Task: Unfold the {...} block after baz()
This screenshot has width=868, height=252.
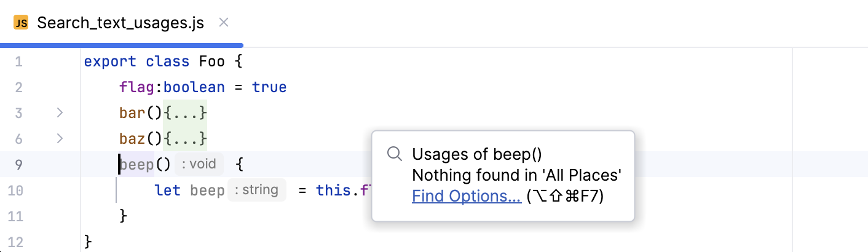Action: 185,139
